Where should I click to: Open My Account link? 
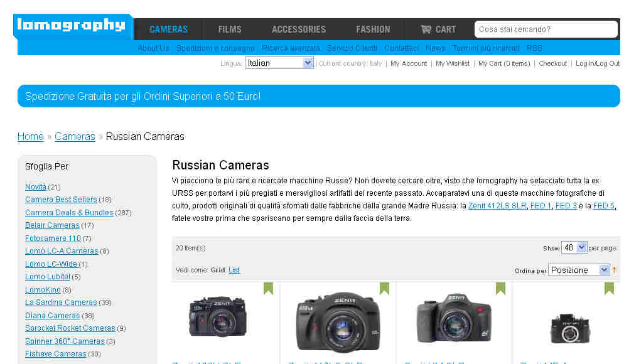coord(409,63)
